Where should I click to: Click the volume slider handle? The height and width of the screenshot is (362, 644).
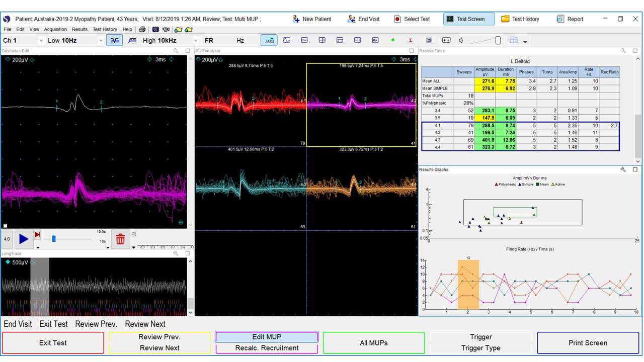(498, 40)
